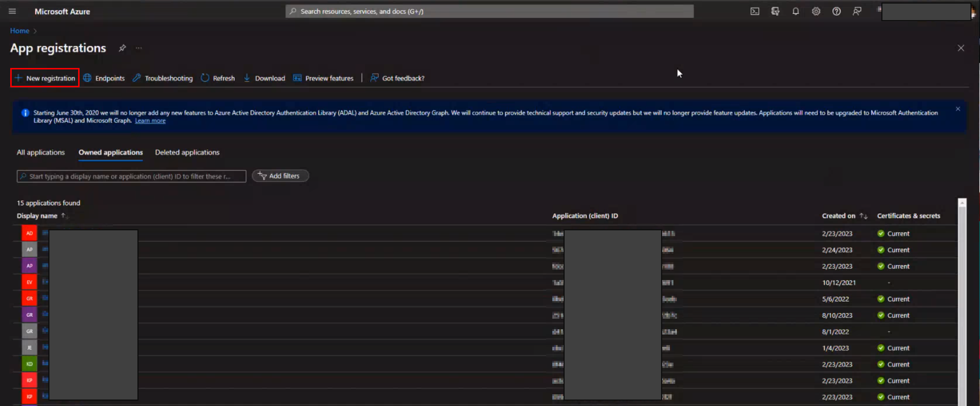Pin App registrations to dashboard

pyautogui.click(x=122, y=48)
